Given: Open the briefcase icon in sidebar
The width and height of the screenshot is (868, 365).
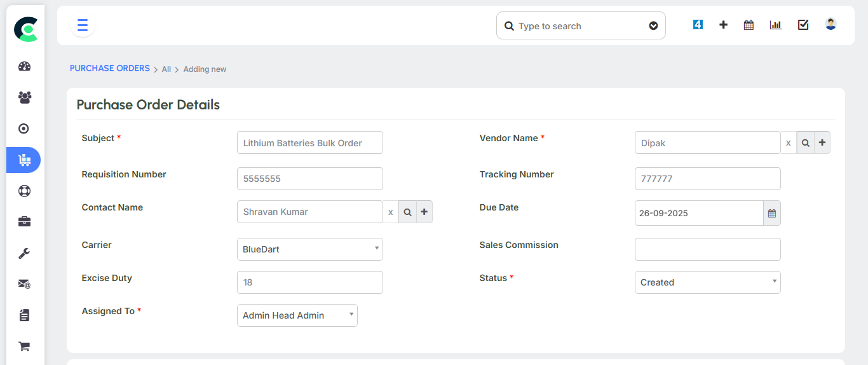Looking at the screenshot, I should [x=24, y=221].
